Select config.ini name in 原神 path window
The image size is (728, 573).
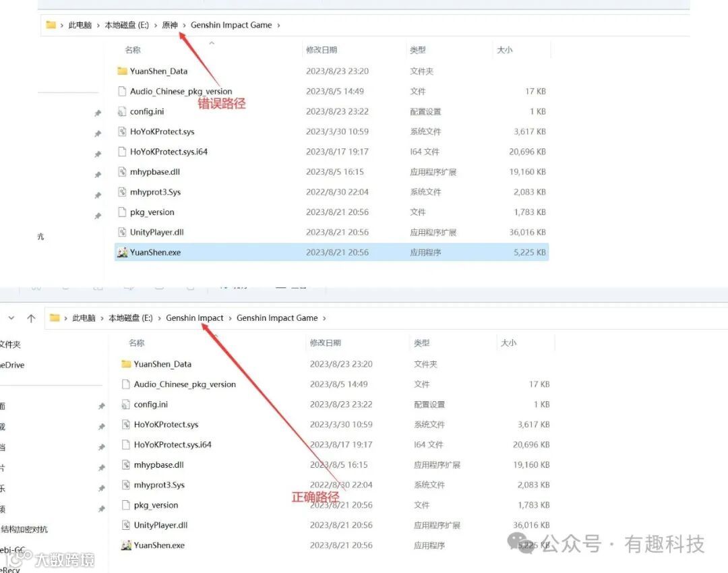pyautogui.click(x=147, y=111)
